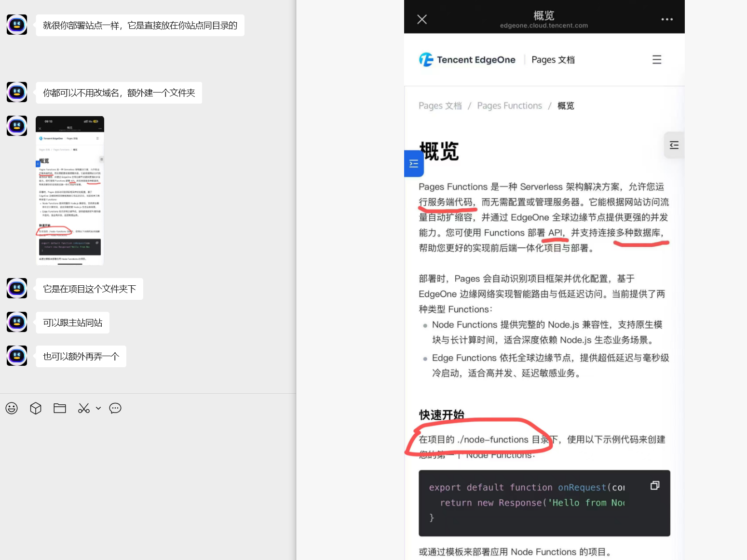Expand the table of contents panel button

pos(674,145)
